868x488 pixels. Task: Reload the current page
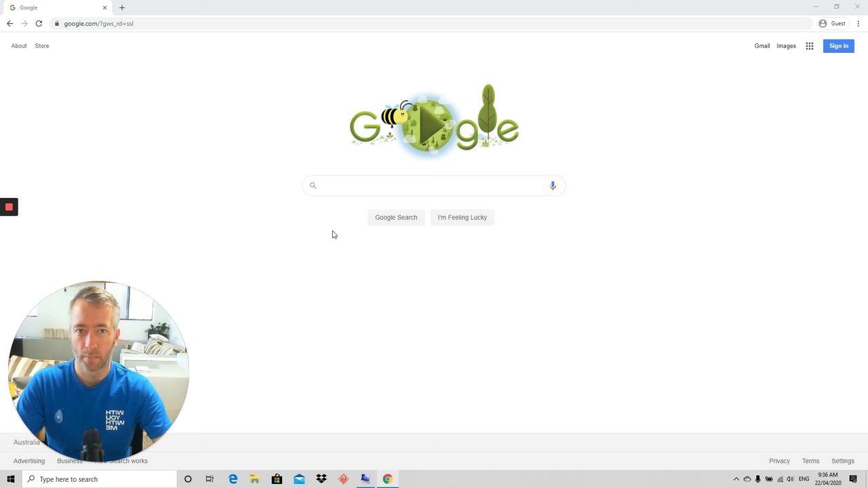pos(39,24)
